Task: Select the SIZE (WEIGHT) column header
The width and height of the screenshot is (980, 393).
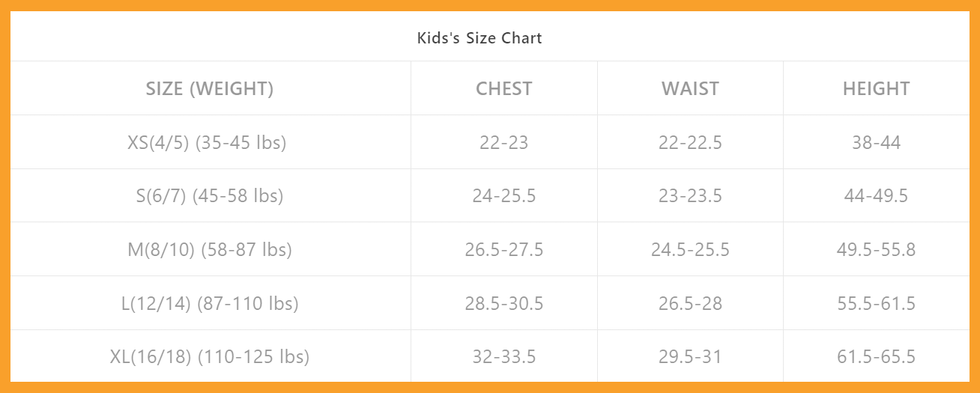Action: point(210,89)
